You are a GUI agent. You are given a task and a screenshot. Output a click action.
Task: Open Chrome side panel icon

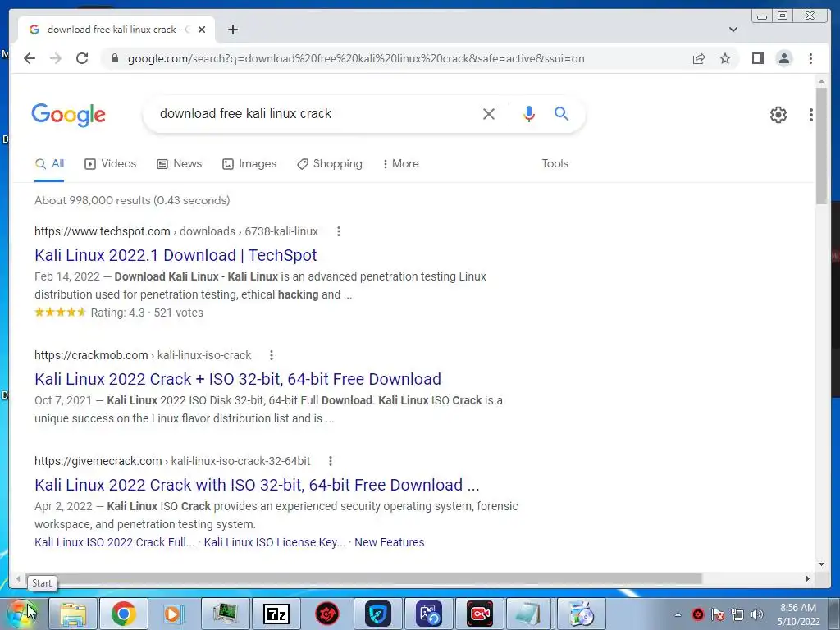click(x=757, y=58)
